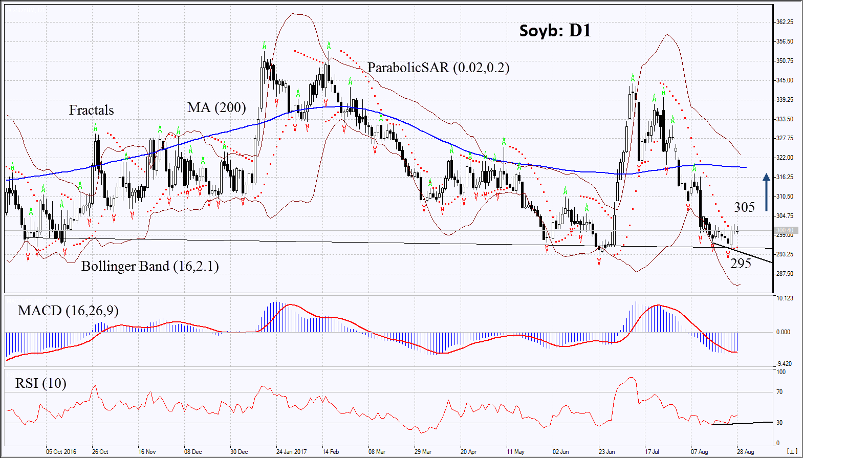This screenshot has width=868, height=458.
Task: Select the MA (200) indicator label
Action: (x=216, y=107)
